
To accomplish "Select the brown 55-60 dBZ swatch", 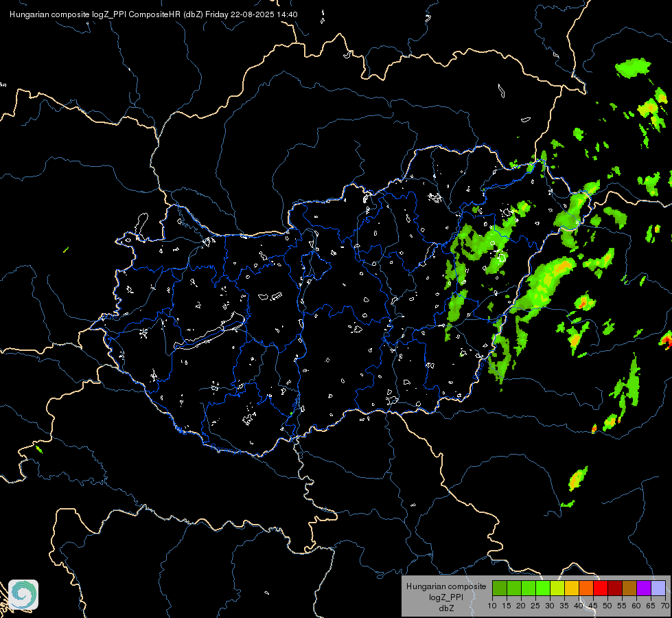I will click(x=629, y=588).
